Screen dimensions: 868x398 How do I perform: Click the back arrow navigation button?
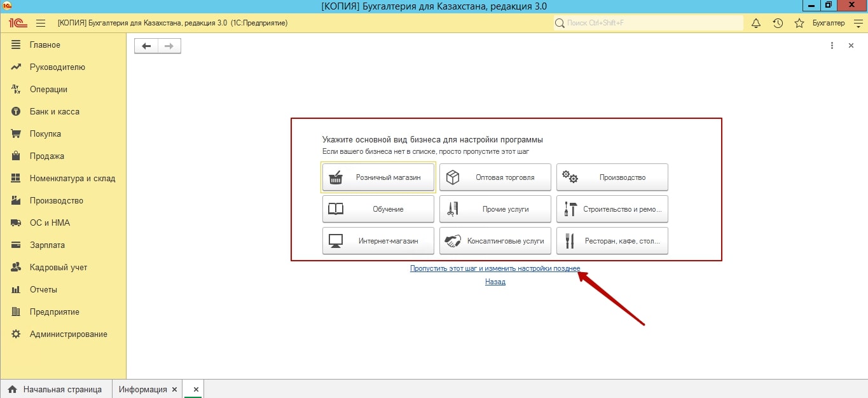click(x=146, y=46)
